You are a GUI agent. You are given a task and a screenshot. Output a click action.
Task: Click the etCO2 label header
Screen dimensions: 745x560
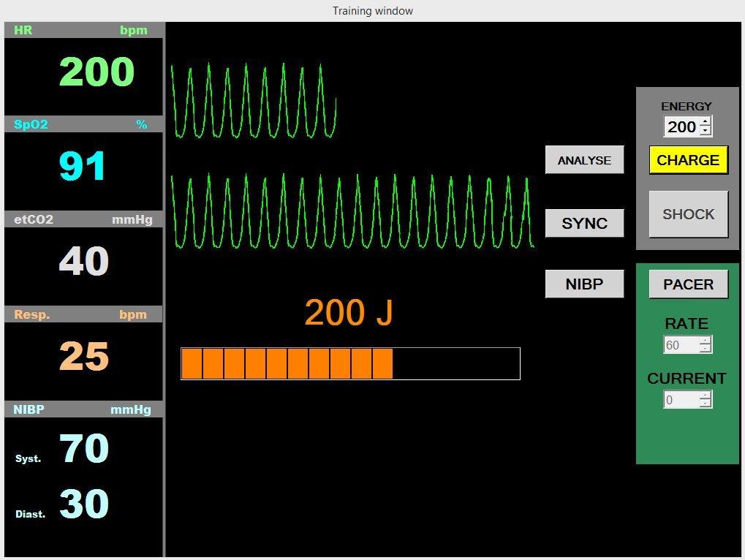pos(33,219)
